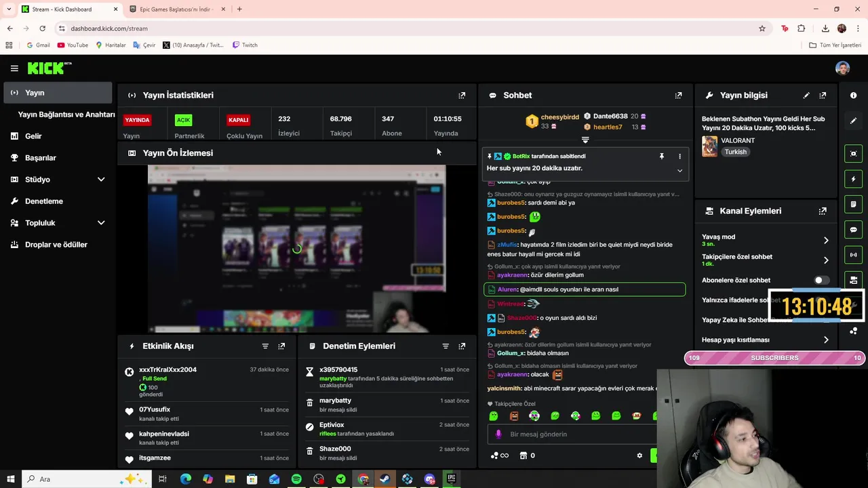Toggle moderation log widget in right rail
The height and width of the screenshot is (488, 868).
pos(853,204)
